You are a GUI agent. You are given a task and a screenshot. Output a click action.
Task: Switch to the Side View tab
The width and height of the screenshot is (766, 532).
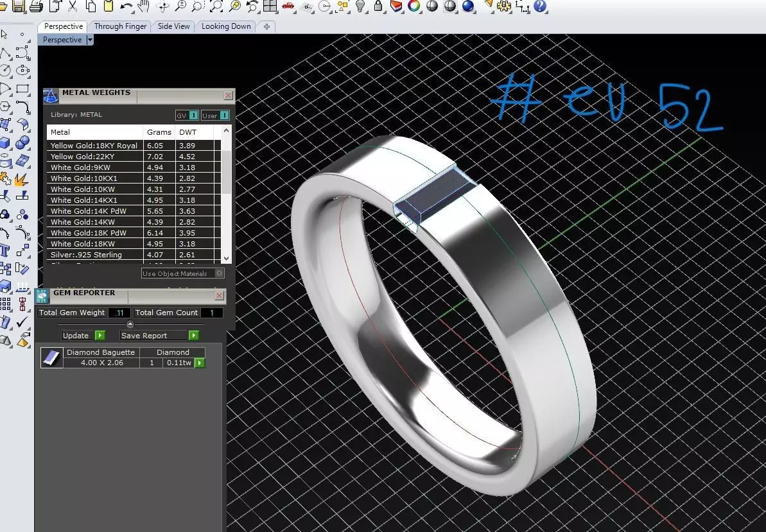[x=173, y=26]
